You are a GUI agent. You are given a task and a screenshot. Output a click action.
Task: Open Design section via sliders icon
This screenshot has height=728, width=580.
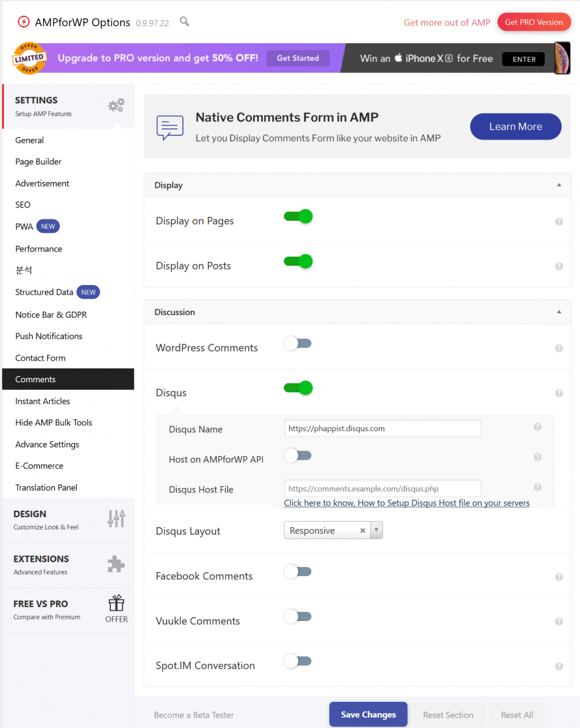(x=116, y=519)
